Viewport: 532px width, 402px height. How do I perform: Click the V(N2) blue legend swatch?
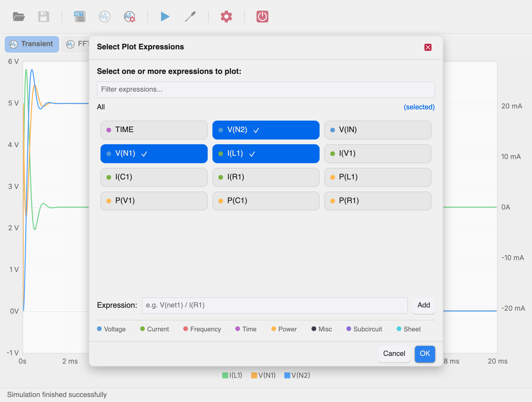(287, 375)
